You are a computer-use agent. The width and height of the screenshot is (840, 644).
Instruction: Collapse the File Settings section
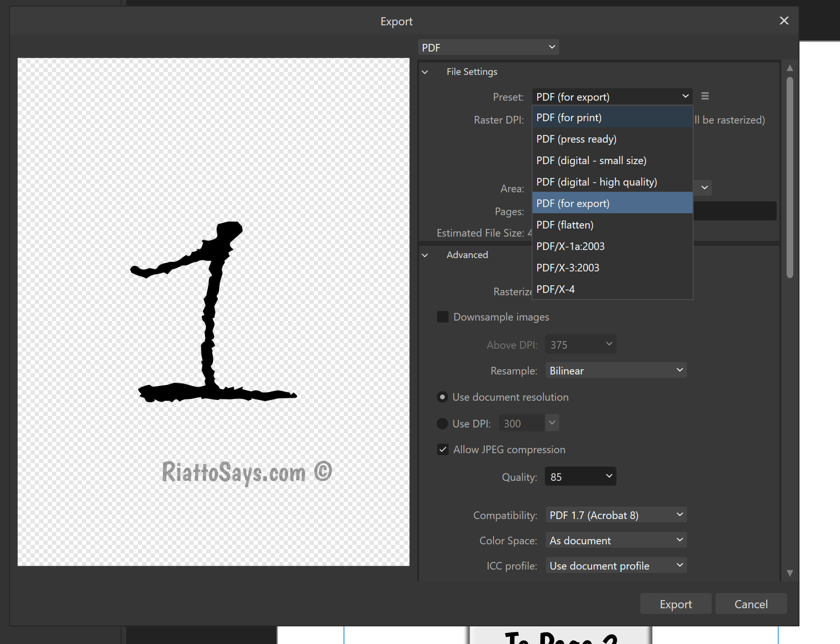coord(425,72)
